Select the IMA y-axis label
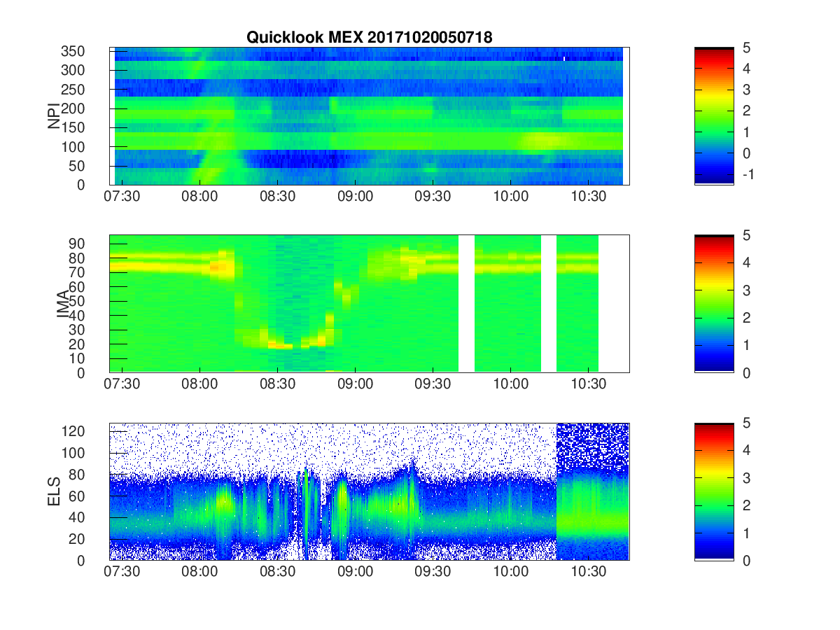The image size is (840, 630). click(64, 304)
